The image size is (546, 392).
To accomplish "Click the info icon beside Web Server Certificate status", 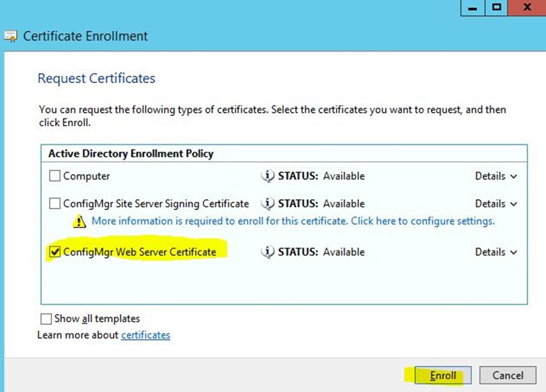I will (x=267, y=252).
